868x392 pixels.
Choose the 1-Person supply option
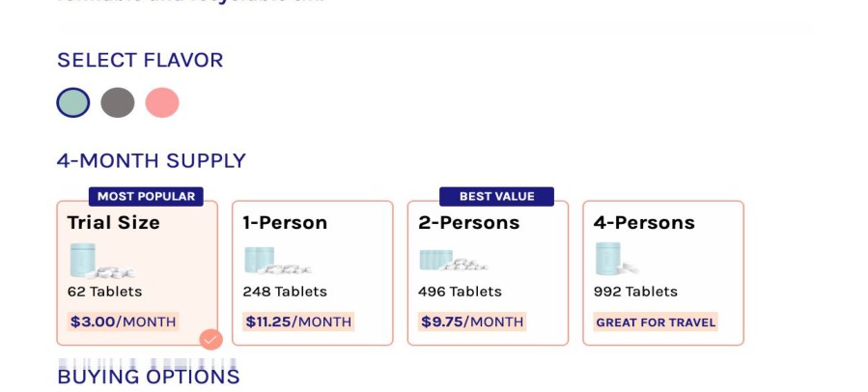[x=312, y=273]
